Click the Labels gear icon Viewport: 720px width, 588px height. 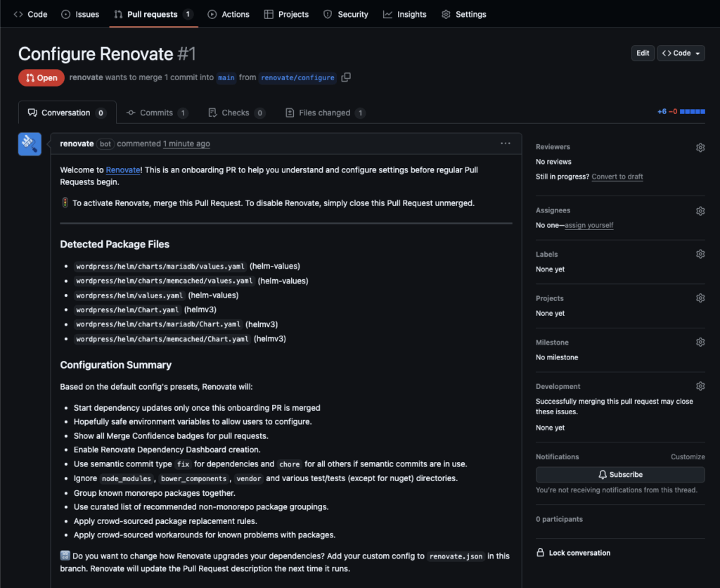700,254
